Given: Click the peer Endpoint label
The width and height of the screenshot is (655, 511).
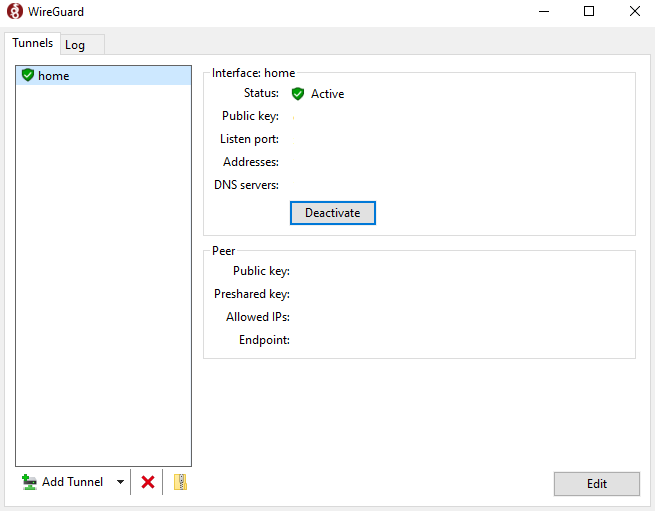Looking at the screenshot, I should (x=264, y=340).
